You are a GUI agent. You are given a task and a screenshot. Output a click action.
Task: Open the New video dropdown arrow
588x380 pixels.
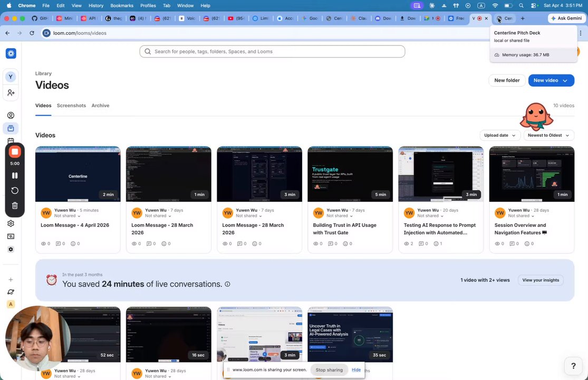tap(565, 81)
